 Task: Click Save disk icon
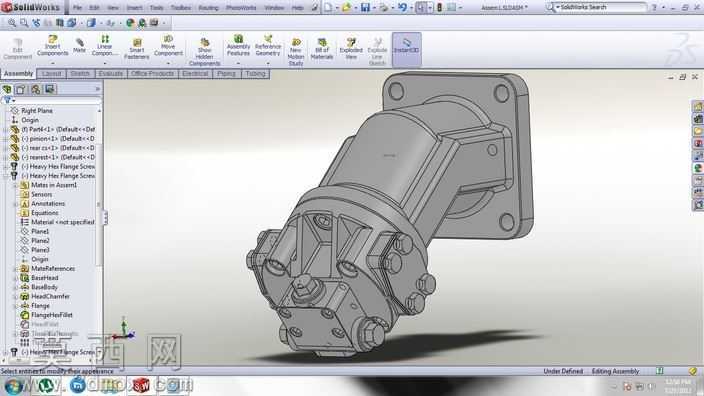[365, 7]
